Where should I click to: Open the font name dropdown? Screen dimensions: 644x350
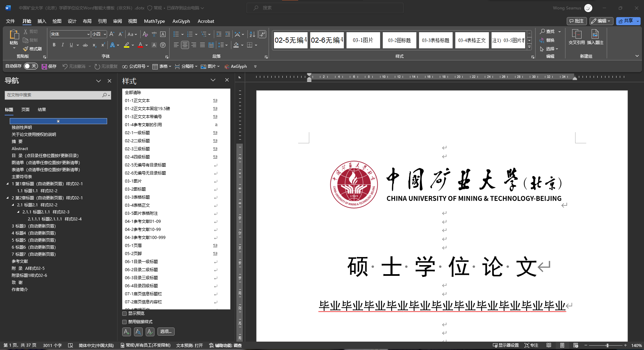88,34
